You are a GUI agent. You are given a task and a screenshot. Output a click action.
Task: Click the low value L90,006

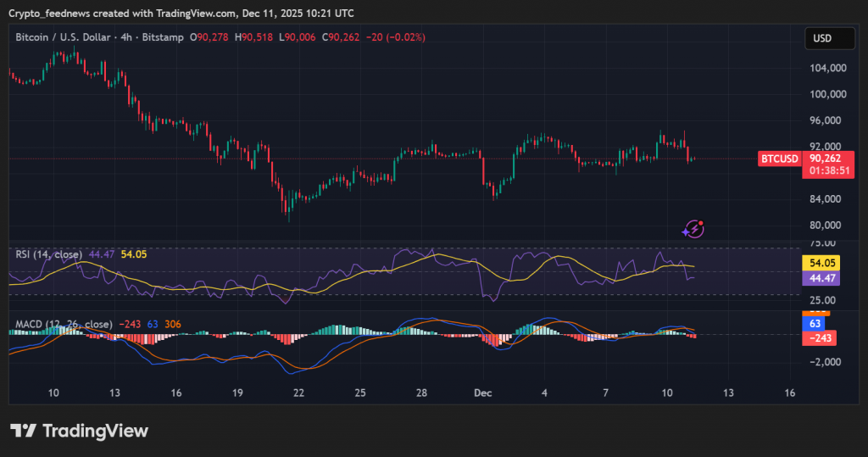click(298, 37)
